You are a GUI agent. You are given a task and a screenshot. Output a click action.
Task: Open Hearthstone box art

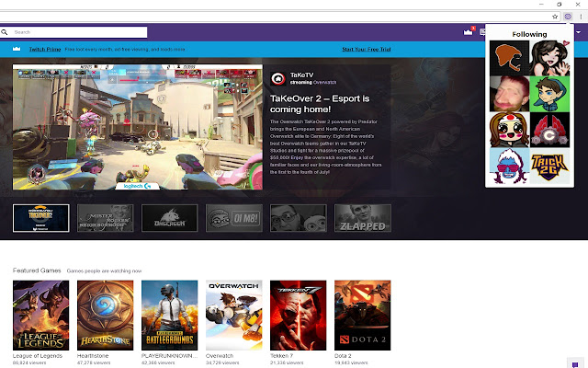pyautogui.click(x=106, y=316)
